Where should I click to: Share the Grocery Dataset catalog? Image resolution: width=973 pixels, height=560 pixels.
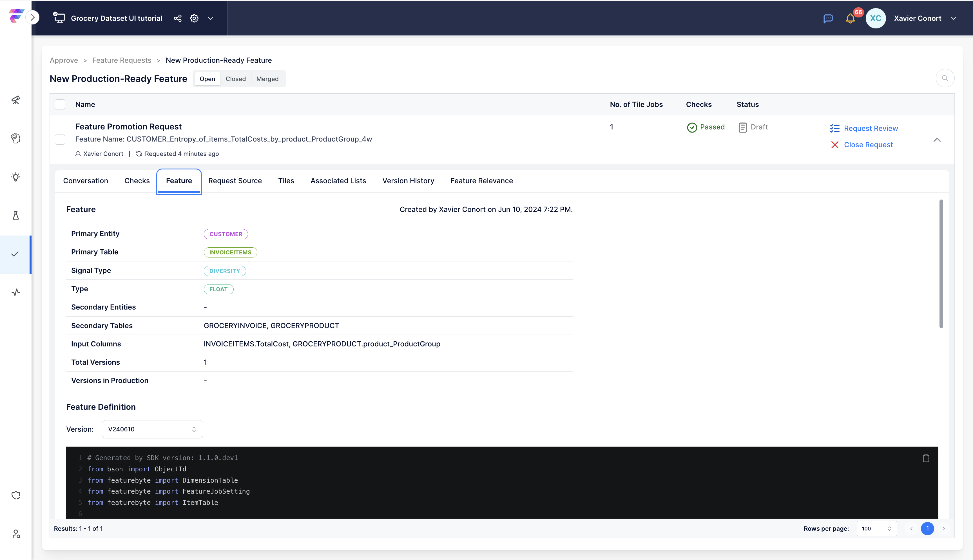tap(177, 18)
